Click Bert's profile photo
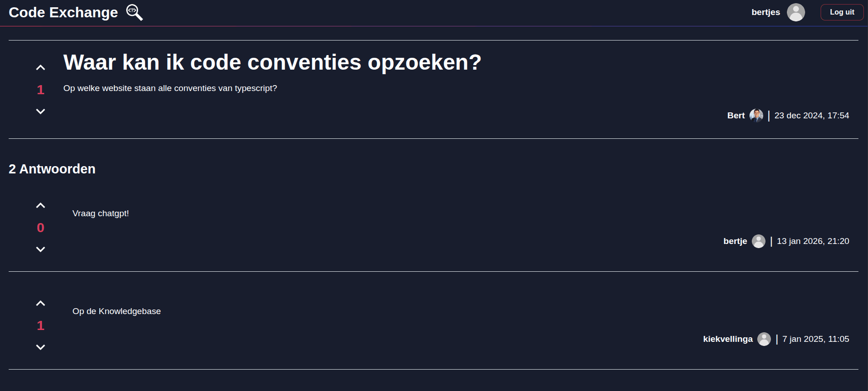The image size is (868, 391). pyautogui.click(x=756, y=116)
